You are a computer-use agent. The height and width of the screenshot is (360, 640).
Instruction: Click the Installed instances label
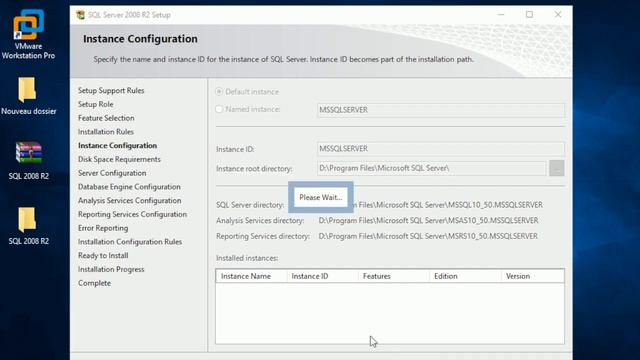pos(247,258)
